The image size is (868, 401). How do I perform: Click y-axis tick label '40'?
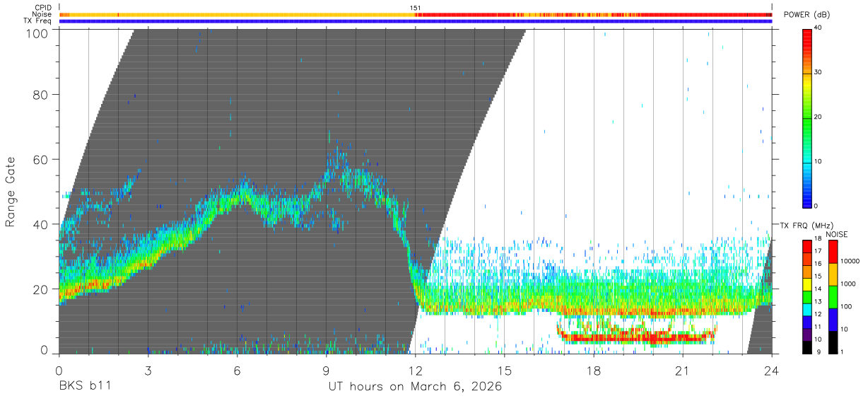pos(42,224)
